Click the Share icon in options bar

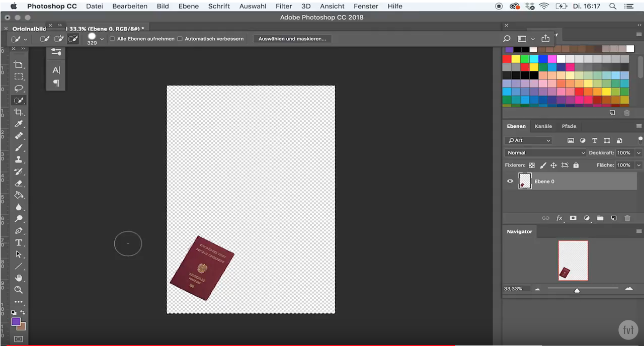pyautogui.click(x=545, y=39)
